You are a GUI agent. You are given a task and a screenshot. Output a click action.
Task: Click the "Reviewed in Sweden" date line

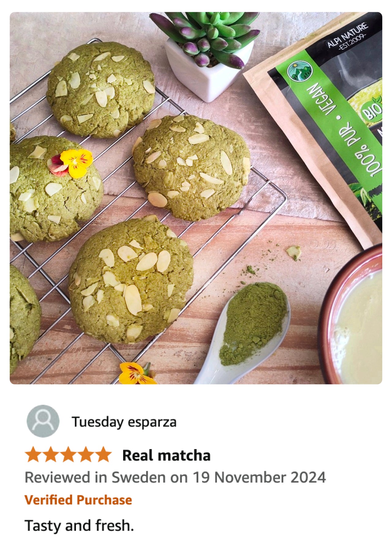click(175, 477)
